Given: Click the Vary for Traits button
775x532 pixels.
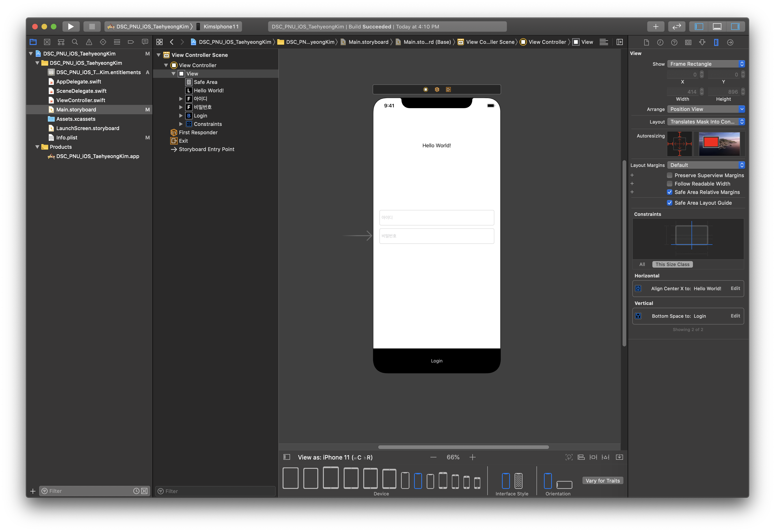Looking at the screenshot, I should tap(602, 481).
